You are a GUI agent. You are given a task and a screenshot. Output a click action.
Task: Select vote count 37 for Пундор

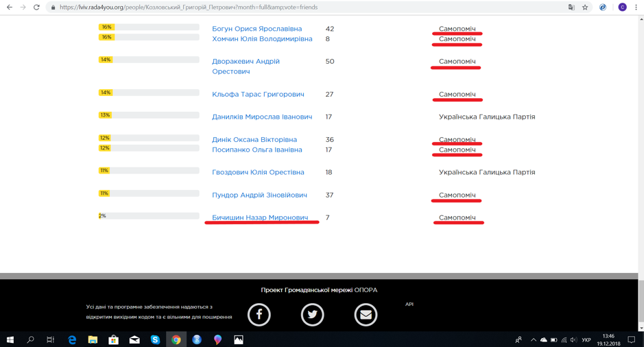coord(329,195)
